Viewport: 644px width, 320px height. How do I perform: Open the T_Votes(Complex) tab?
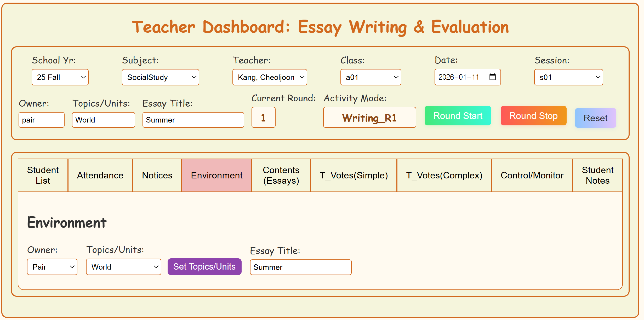(x=444, y=175)
